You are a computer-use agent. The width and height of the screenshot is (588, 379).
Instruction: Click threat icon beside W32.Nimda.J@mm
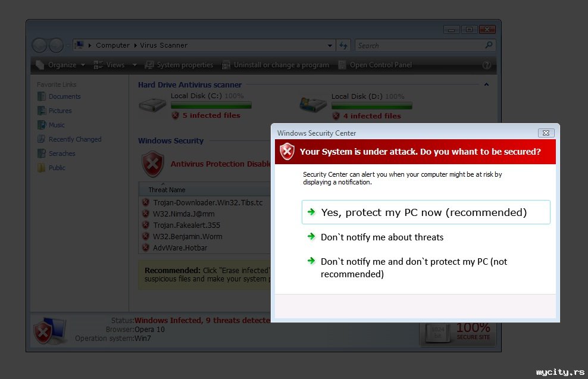click(145, 214)
